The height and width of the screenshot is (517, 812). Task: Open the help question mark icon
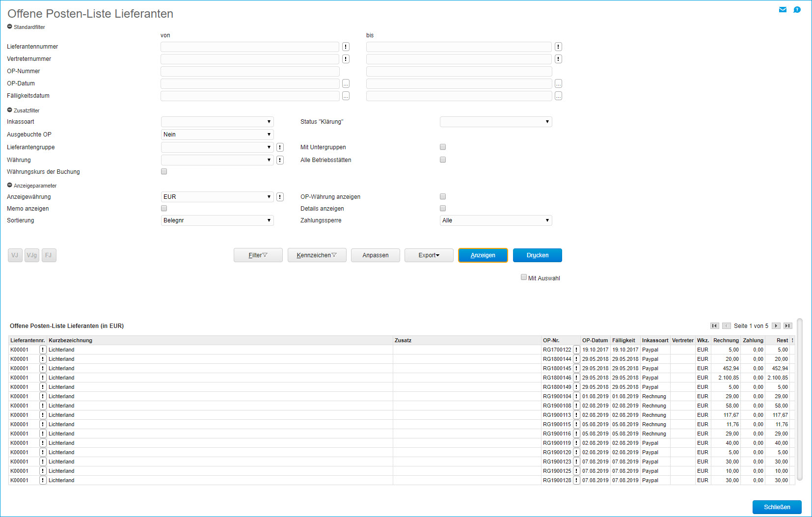click(x=797, y=10)
